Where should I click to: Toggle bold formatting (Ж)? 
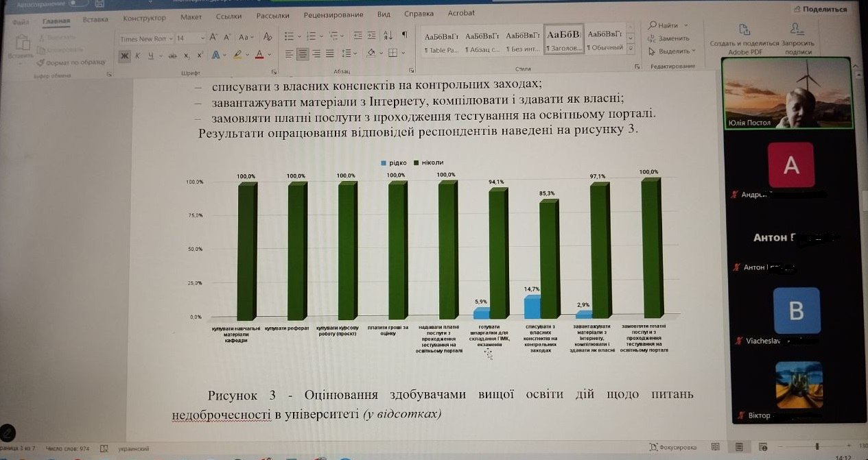click(x=125, y=56)
